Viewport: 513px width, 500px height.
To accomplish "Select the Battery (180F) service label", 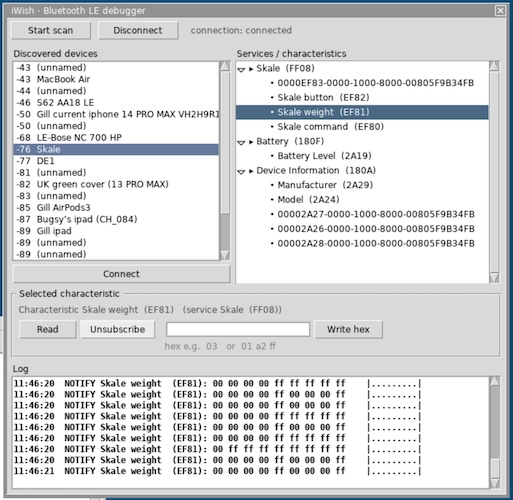I will click(x=290, y=141).
